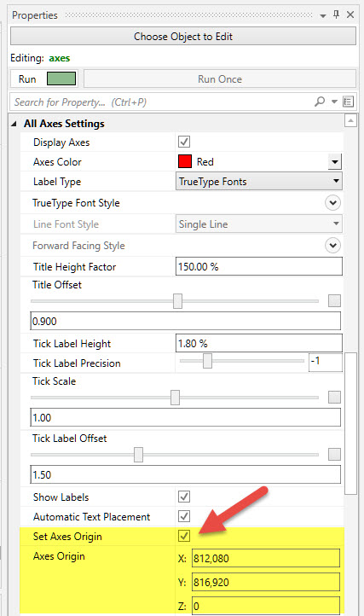The image size is (364, 616).
Task: Toggle Automatic Text Placement checkbox
Action: [184, 516]
